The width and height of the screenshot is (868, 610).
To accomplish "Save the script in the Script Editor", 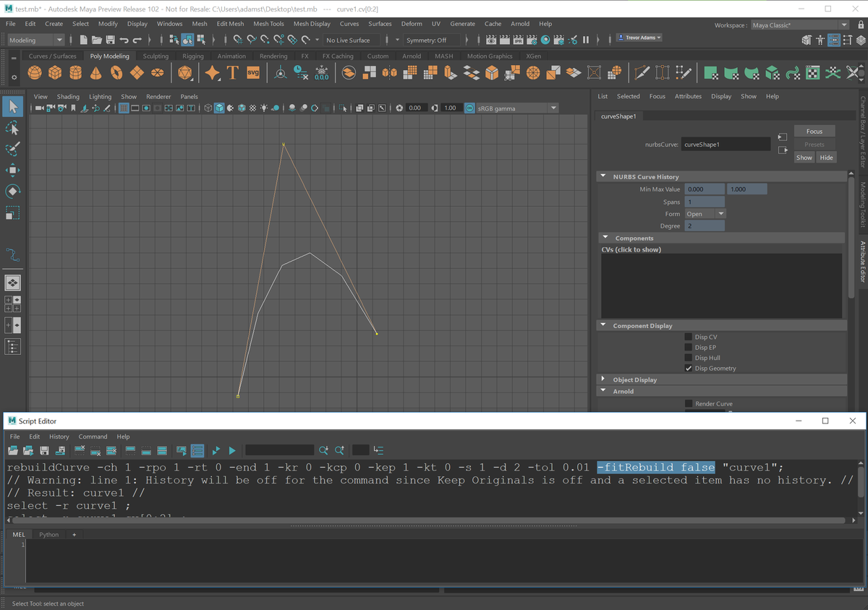I will (x=45, y=450).
